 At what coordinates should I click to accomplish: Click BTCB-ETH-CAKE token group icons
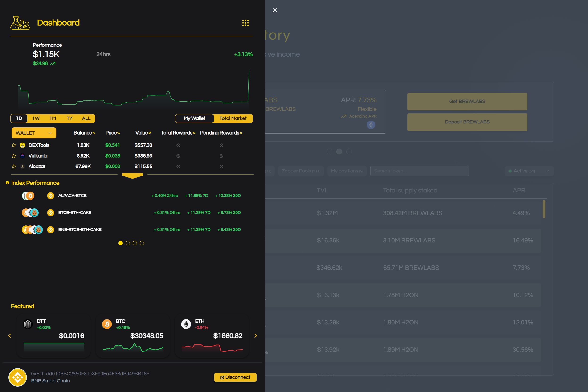click(30, 213)
